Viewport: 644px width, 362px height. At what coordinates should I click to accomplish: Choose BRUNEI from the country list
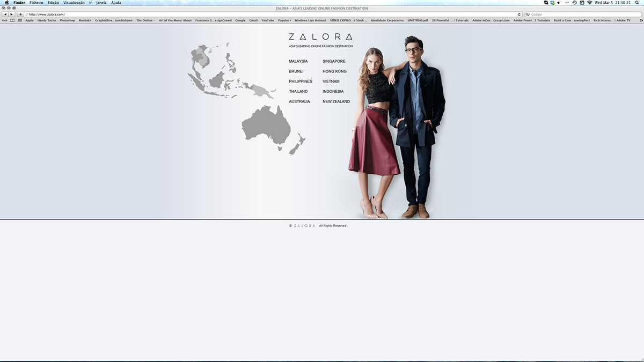click(296, 71)
